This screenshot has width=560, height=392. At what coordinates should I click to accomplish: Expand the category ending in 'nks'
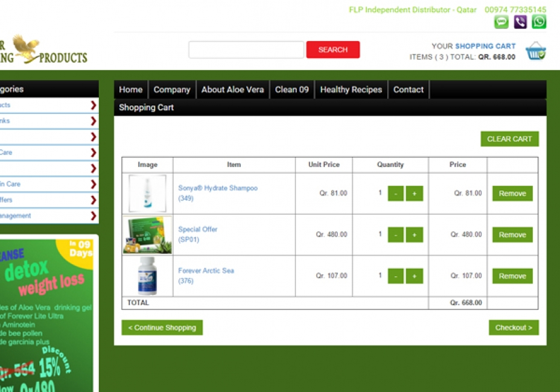[x=94, y=121]
